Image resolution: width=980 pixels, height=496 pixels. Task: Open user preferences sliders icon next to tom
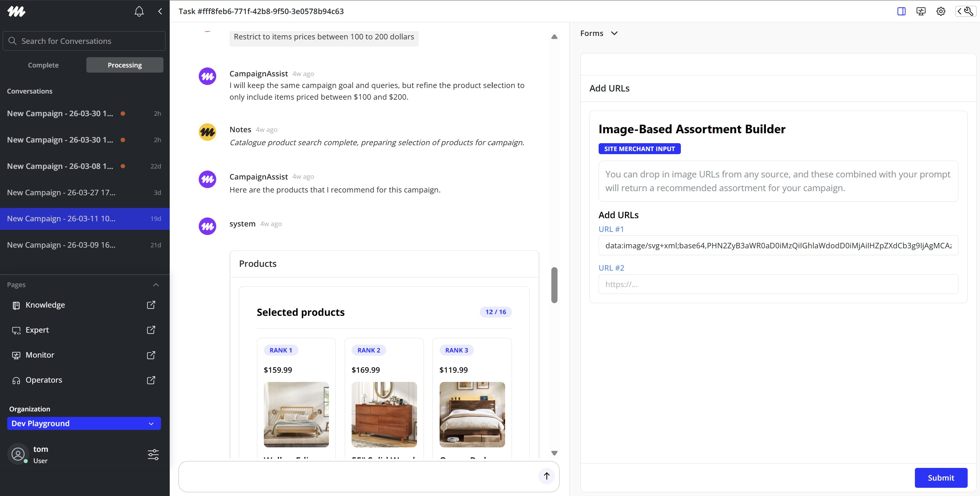(x=153, y=455)
